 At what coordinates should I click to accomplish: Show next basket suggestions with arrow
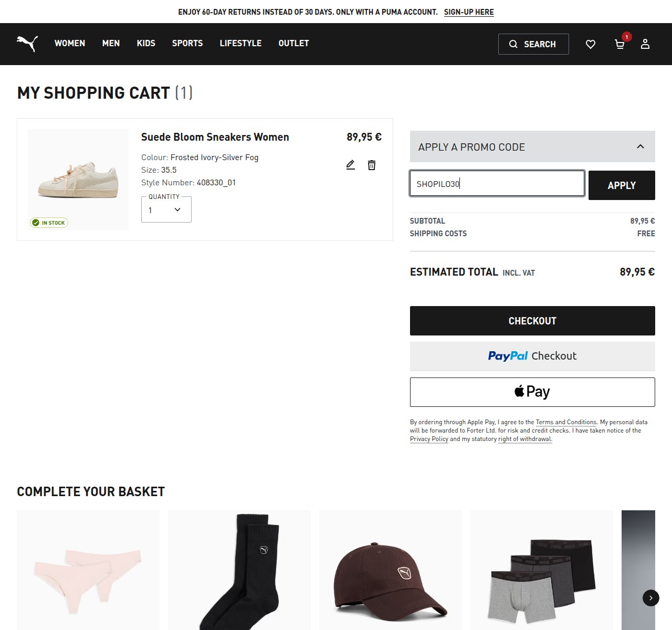click(x=651, y=598)
